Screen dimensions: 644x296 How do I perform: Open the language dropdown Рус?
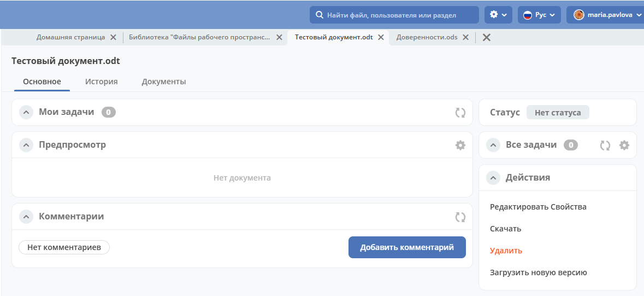(x=539, y=15)
